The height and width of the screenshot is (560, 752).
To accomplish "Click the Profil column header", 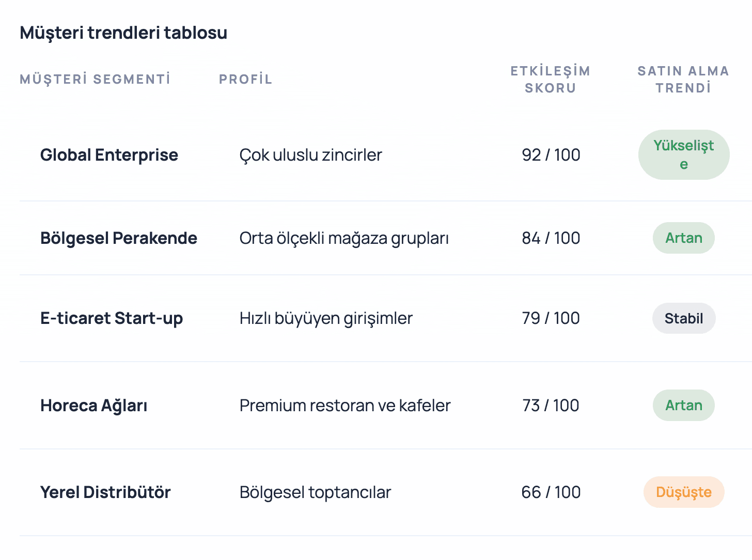I will coord(245,80).
